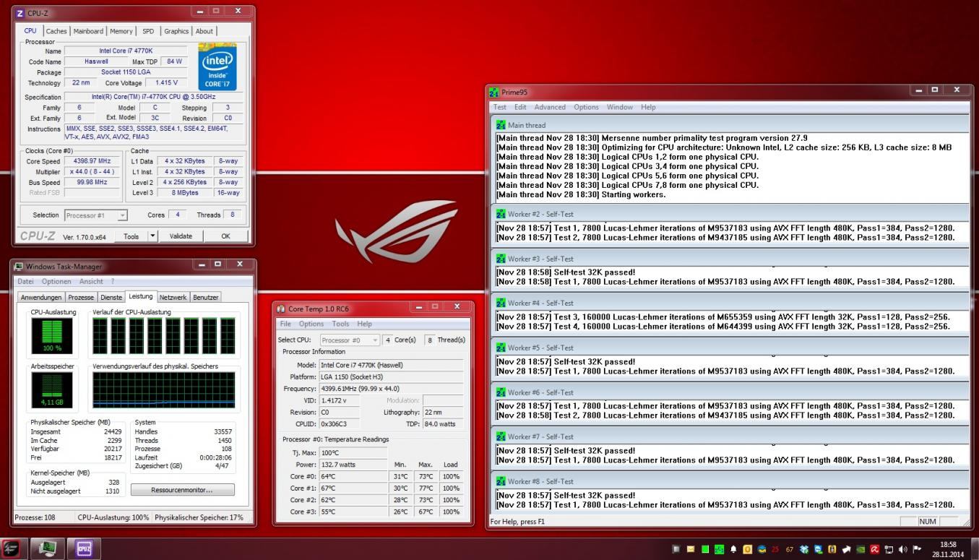Click the volume speaker tray icon

(903, 549)
